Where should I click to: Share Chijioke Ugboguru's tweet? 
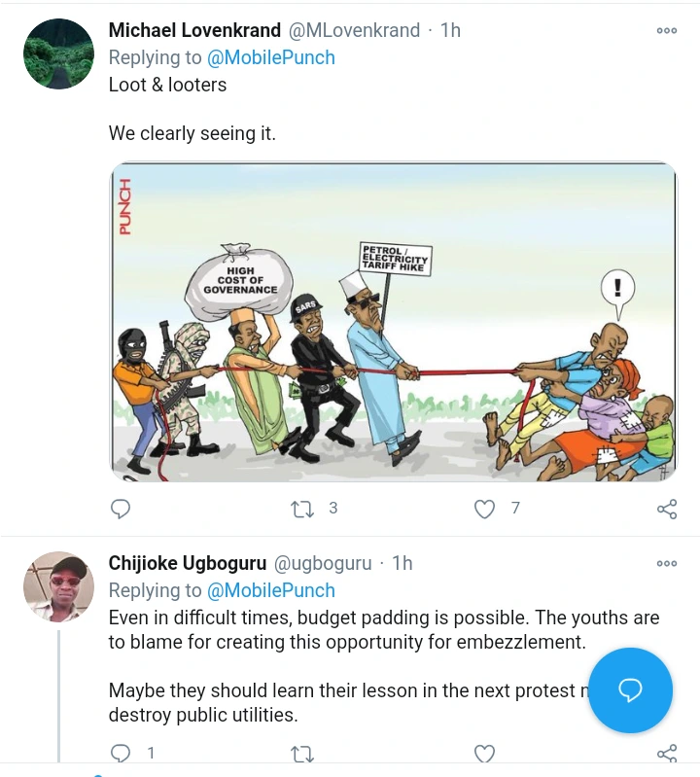[x=667, y=753]
